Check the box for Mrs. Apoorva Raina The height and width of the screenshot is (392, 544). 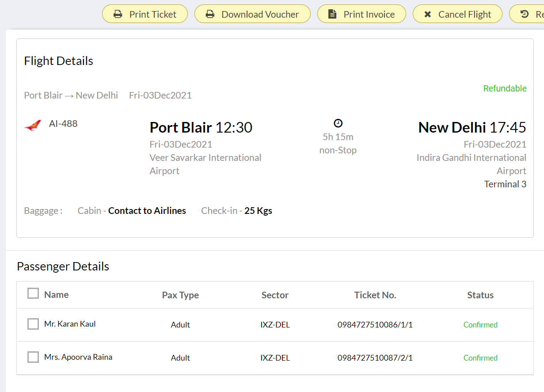point(33,357)
